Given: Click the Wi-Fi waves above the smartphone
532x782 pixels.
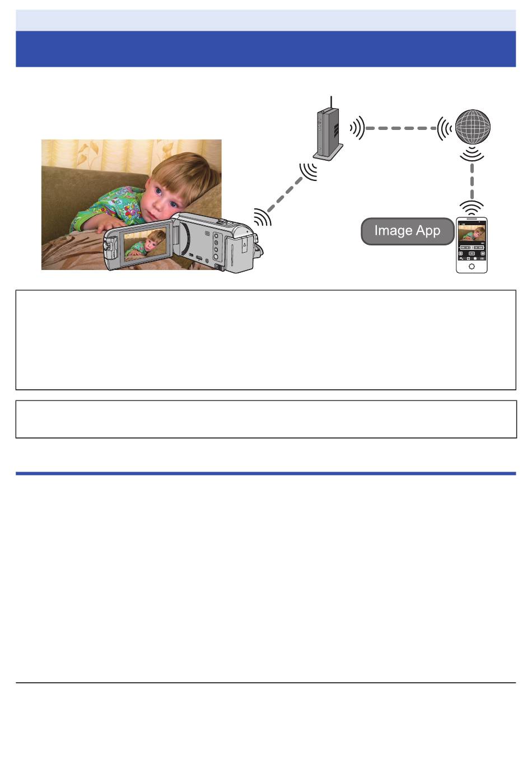Looking at the screenshot, I should click(x=472, y=208).
